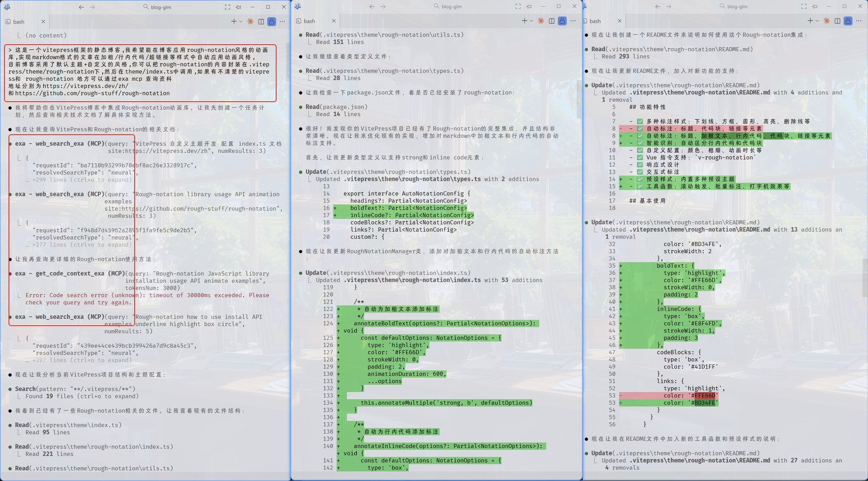The width and height of the screenshot is (868, 481).
Task: Click the '+397 lines (ctrl+o to expand)' text
Action: [x=82, y=360]
